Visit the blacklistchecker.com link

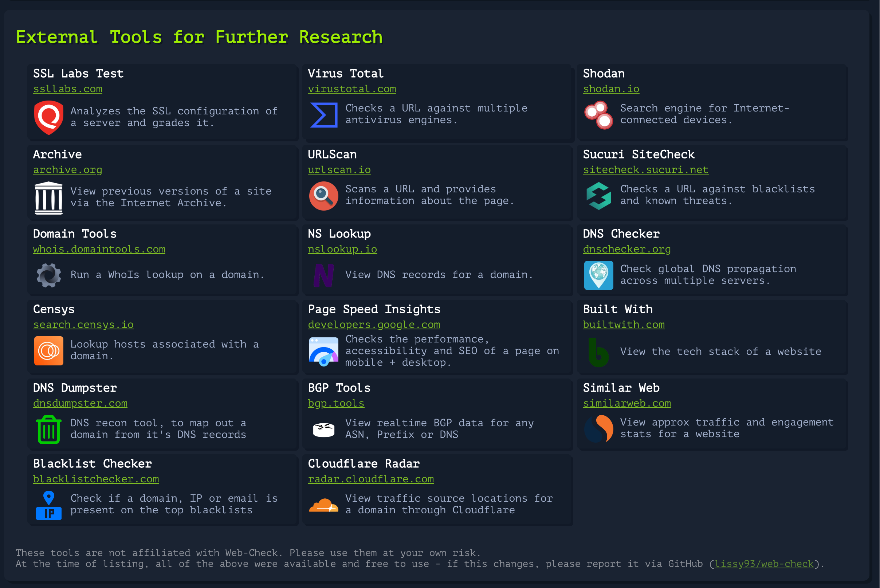pyautogui.click(x=96, y=479)
